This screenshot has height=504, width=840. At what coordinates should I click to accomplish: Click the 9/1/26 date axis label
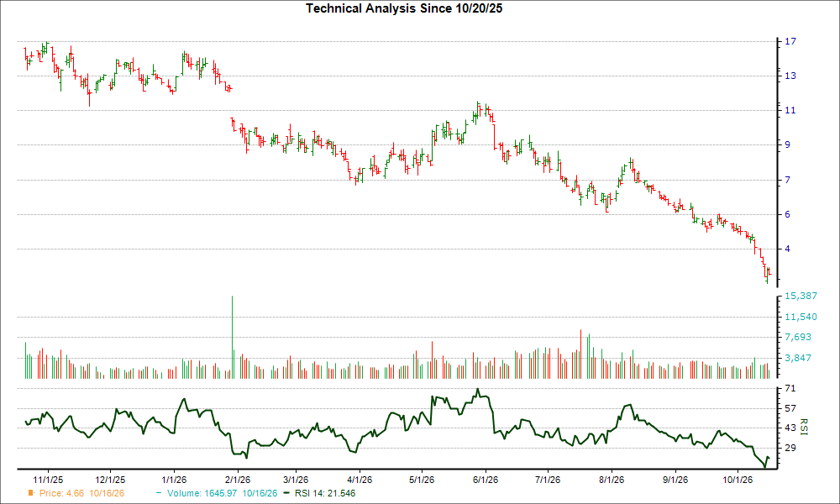coord(675,480)
